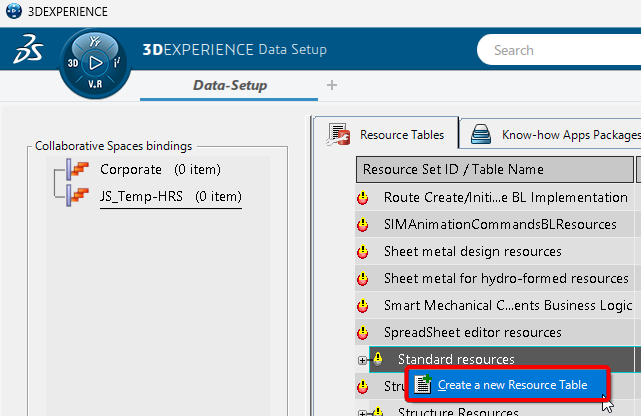Open the 3D compass play button
Screen dimensions: 641x416
pos(95,63)
